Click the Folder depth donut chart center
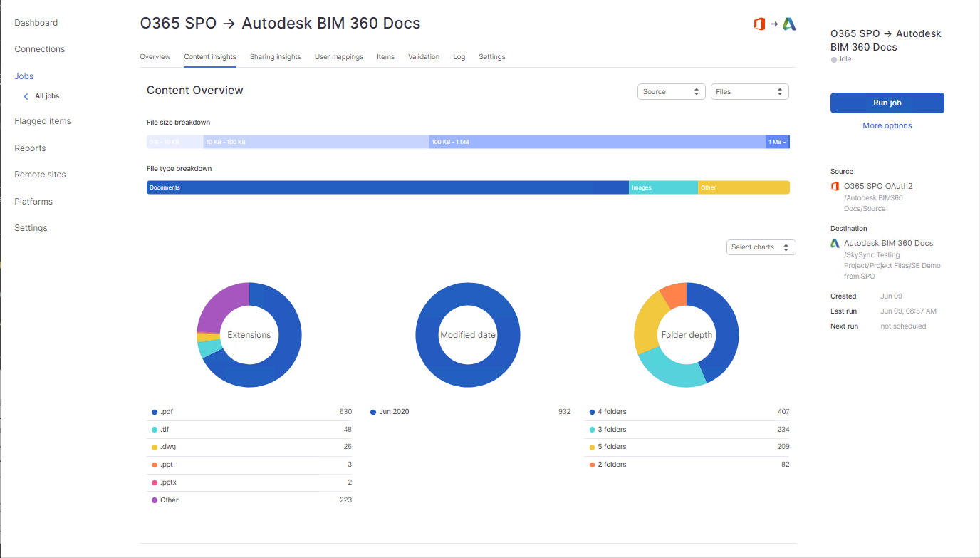The image size is (980, 558). coord(687,335)
